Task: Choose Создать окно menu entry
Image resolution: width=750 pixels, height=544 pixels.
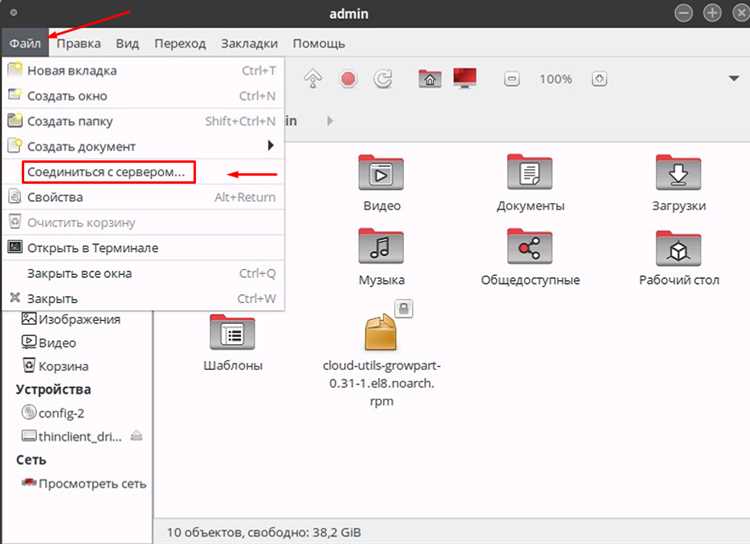Action: click(x=143, y=96)
